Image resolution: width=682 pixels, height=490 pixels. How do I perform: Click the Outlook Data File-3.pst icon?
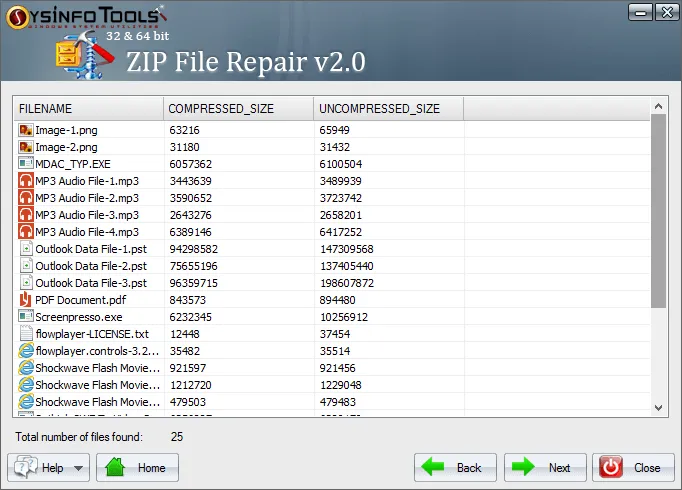26,283
